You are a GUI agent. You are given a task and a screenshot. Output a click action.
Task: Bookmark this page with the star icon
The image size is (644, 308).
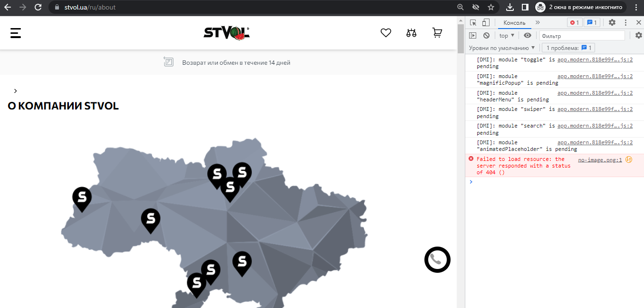pyautogui.click(x=491, y=7)
